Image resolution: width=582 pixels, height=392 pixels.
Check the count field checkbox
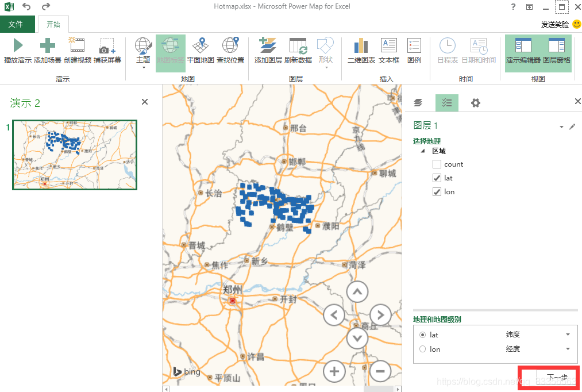[x=437, y=164]
